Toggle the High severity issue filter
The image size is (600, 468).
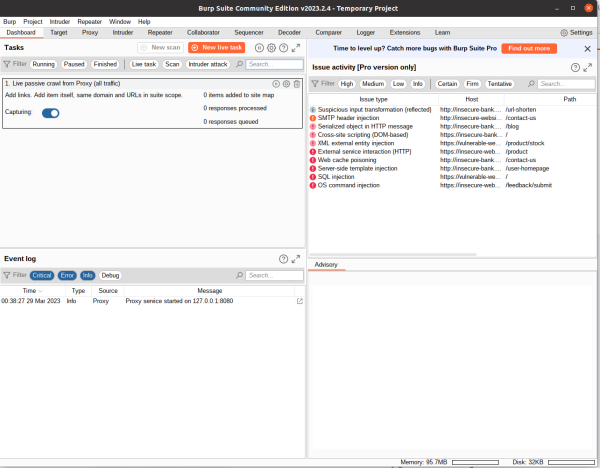[347, 84]
